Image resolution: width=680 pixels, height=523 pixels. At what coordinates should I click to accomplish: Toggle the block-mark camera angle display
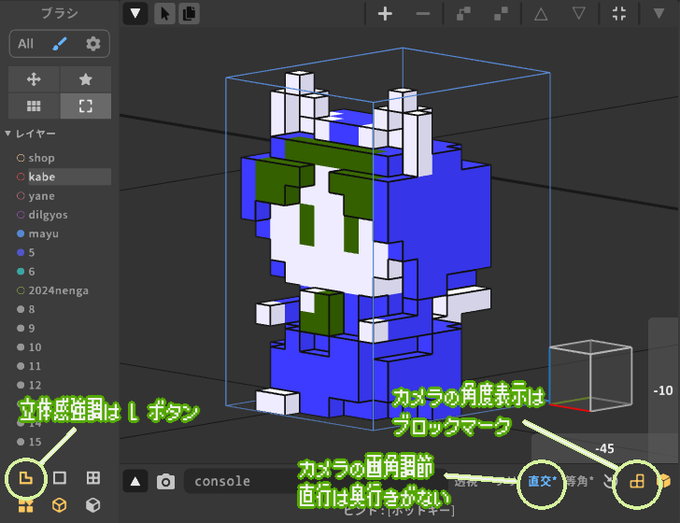(634, 483)
